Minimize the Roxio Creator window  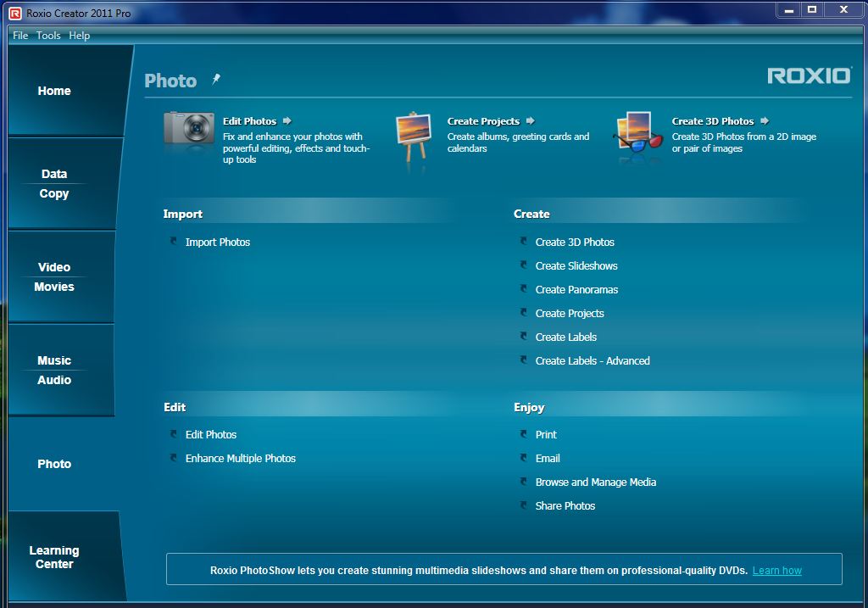coord(789,10)
